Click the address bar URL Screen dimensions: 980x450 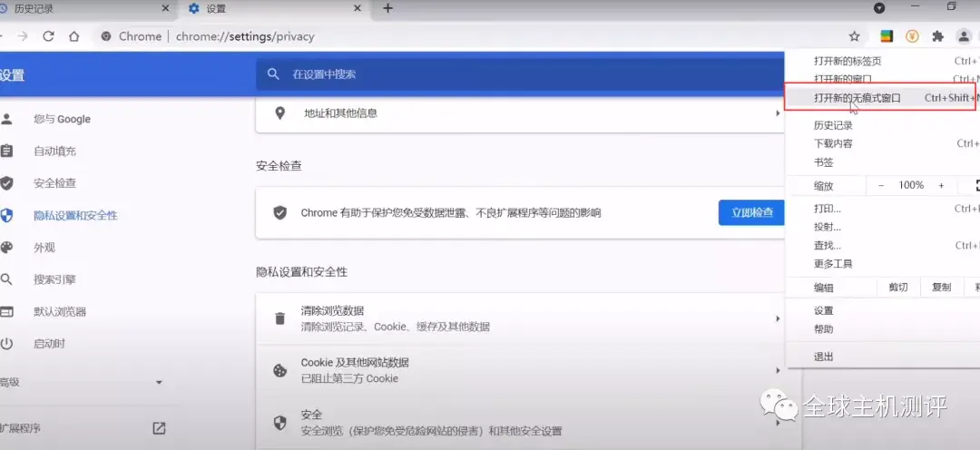(245, 36)
